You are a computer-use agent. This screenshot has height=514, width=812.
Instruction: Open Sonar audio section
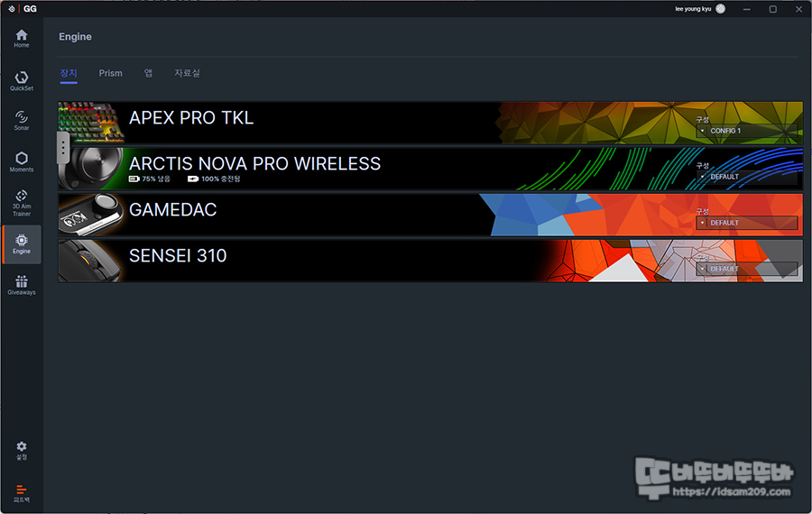tap(22, 121)
